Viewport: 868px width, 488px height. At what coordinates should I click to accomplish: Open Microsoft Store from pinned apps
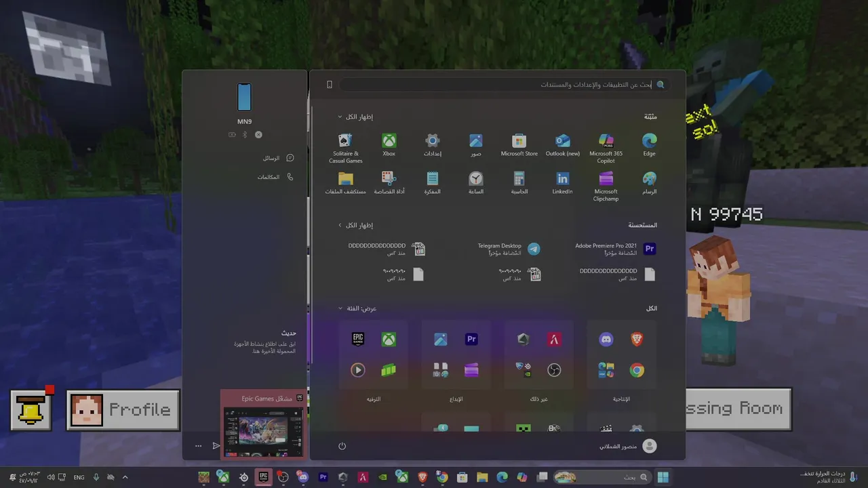click(x=519, y=145)
